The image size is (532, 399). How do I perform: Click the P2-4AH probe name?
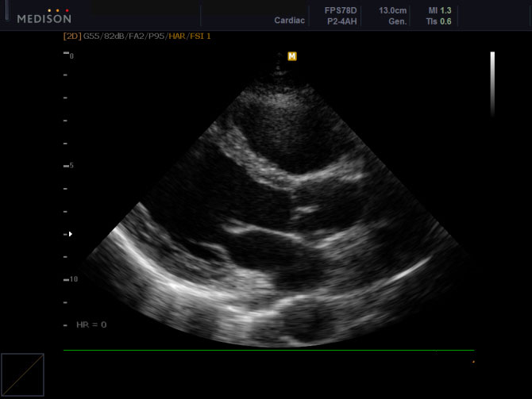[x=342, y=21]
